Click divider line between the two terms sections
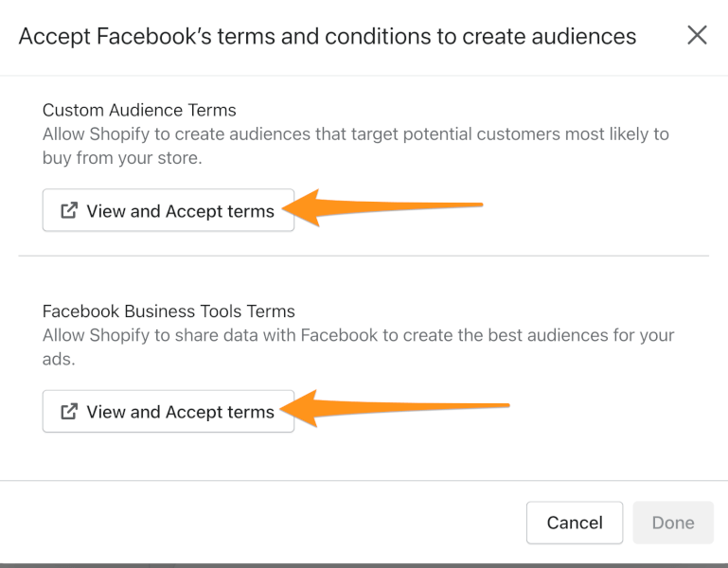 point(364,256)
